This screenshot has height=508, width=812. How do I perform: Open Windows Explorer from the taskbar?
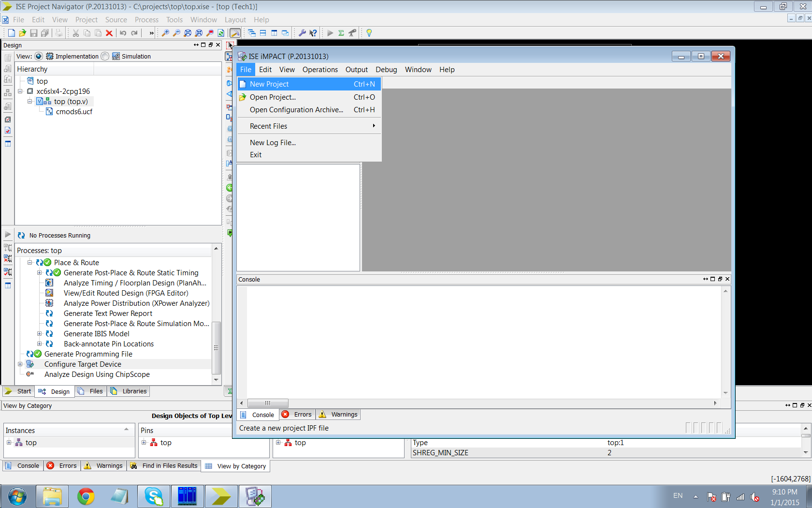(52, 496)
